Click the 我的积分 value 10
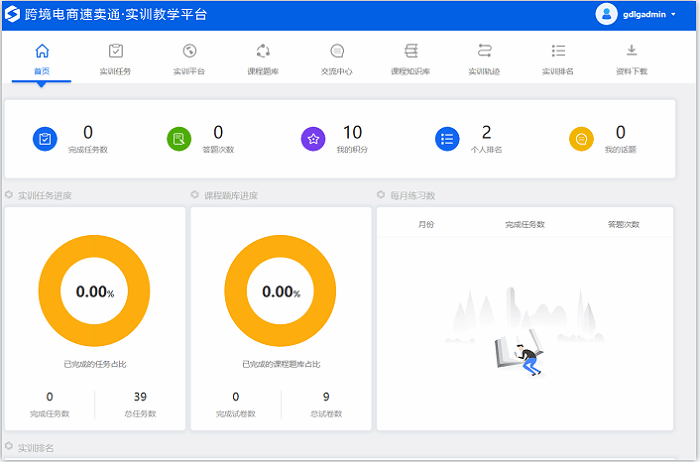The height and width of the screenshot is (462, 700). 352,132
